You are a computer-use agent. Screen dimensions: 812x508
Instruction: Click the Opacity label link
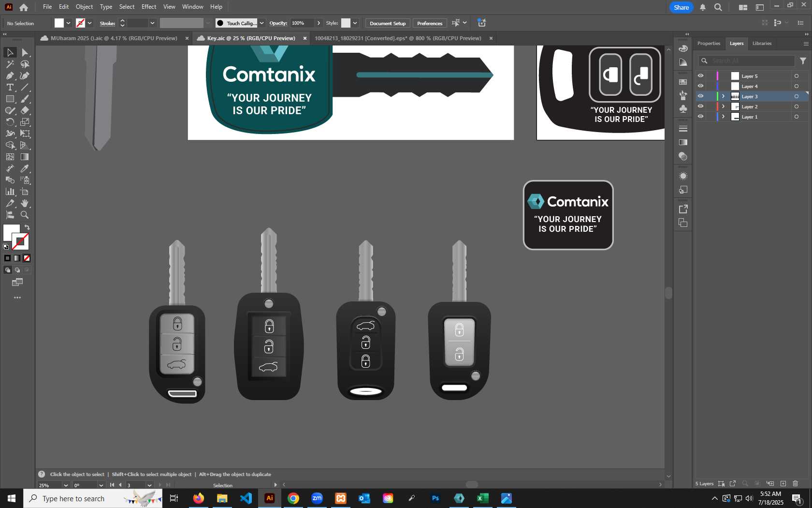pyautogui.click(x=278, y=23)
